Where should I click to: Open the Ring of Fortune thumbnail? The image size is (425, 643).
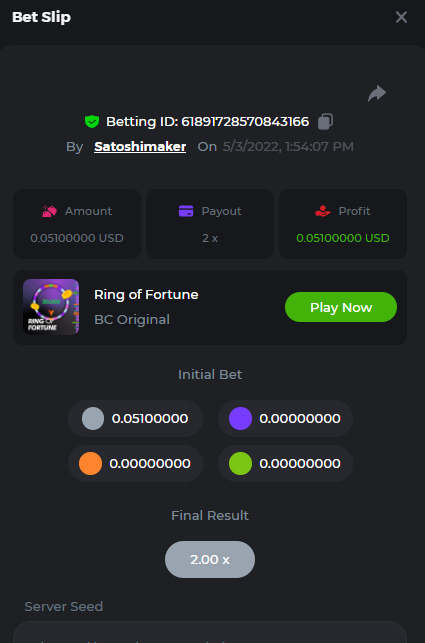[51, 307]
